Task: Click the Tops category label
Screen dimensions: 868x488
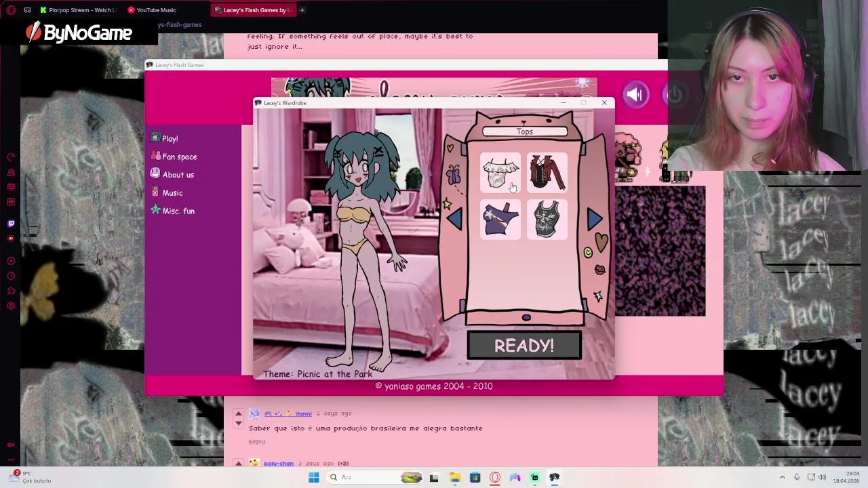Action: click(525, 131)
